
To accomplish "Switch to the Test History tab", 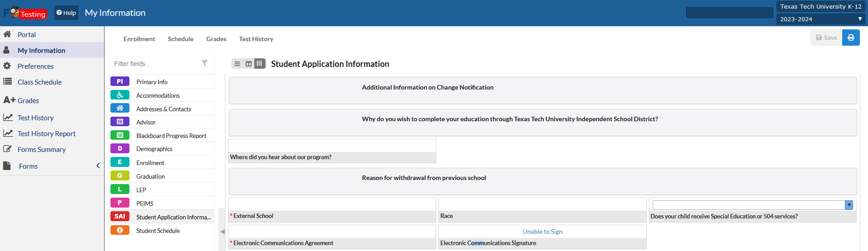I will pyautogui.click(x=256, y=39).
